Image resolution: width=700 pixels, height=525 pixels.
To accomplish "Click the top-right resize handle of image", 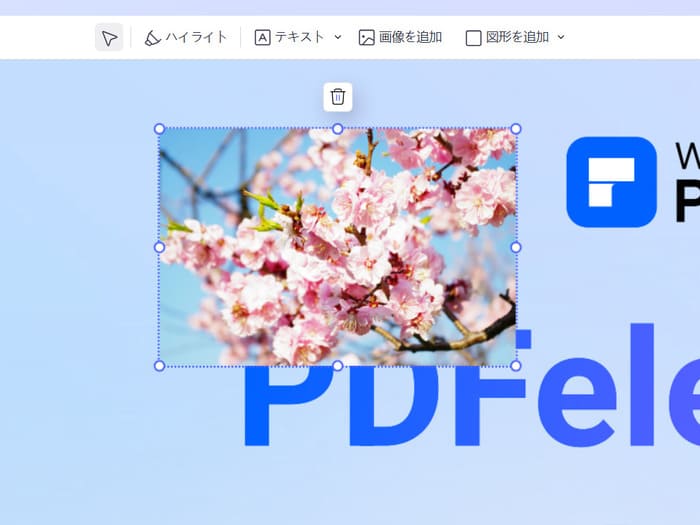I will tap(516, 129).
